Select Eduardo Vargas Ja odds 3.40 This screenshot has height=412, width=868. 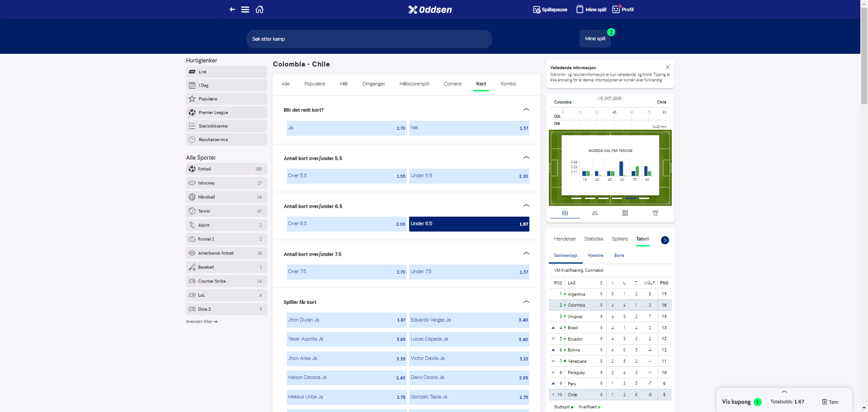coord(469,320)
